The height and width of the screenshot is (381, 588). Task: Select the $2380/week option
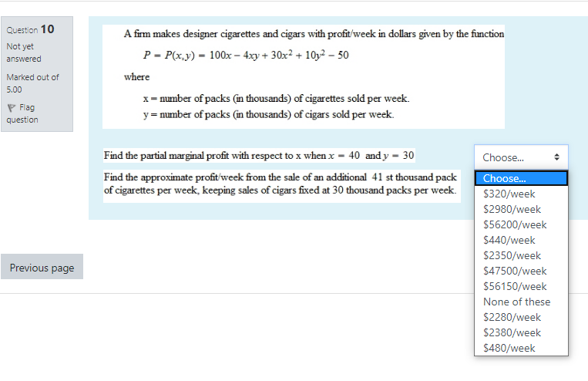[521, 332]
